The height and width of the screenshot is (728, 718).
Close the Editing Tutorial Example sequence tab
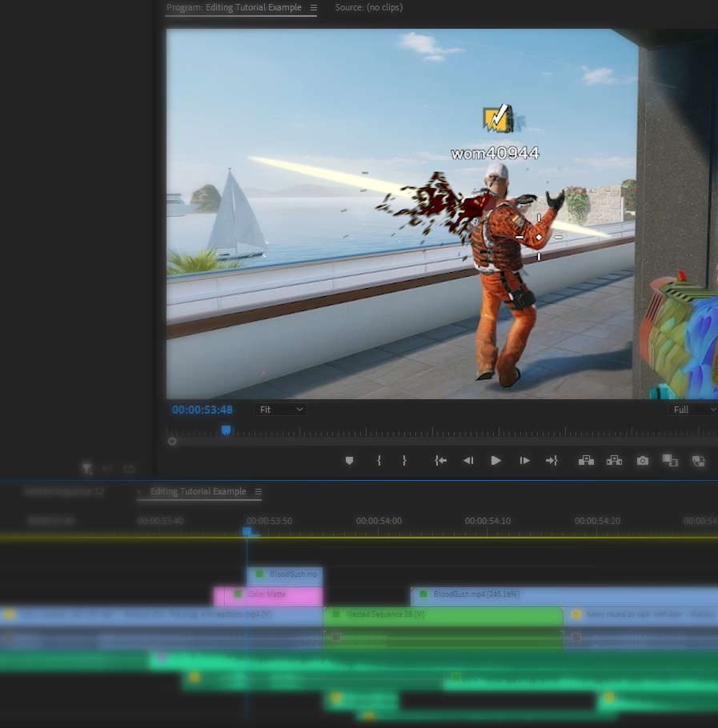click(x=138, y=491)
